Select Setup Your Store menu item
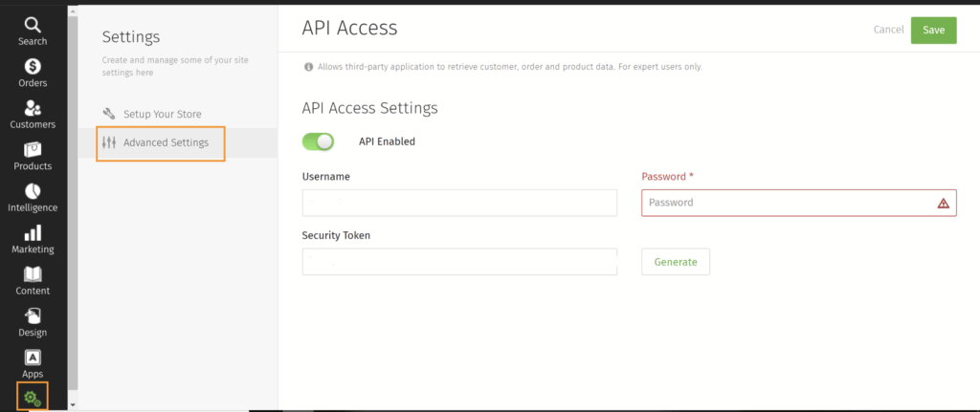 (162, 114)
